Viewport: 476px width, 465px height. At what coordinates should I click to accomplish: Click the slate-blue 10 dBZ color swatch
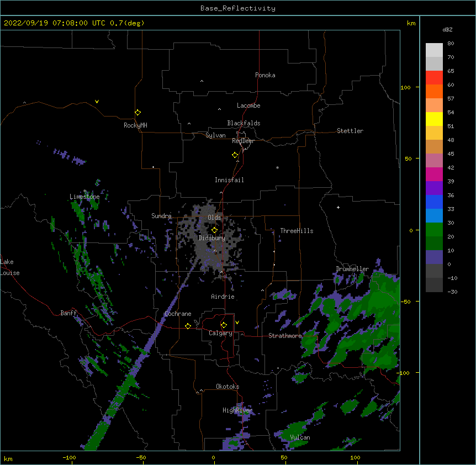[x=434, y=257]
